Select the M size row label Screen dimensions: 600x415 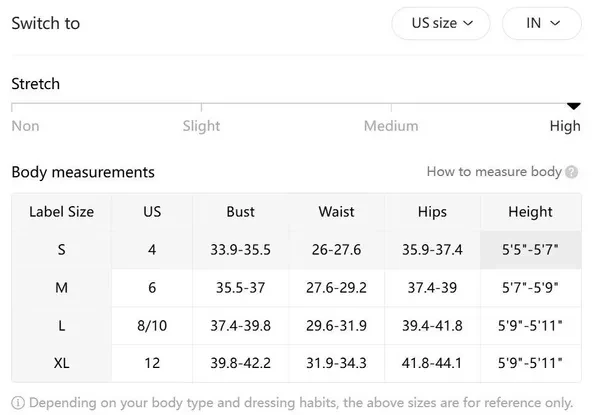61,288
